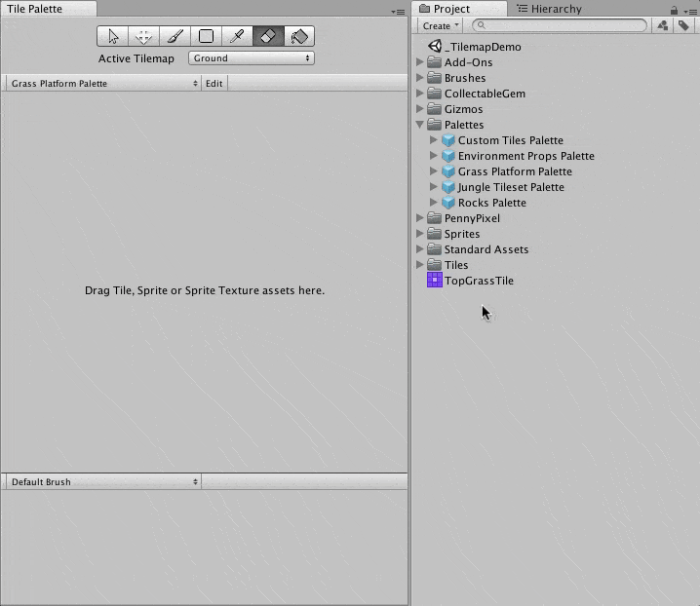
Task: Select the PennyPixel folder name
Action: [x=472, y=218]
